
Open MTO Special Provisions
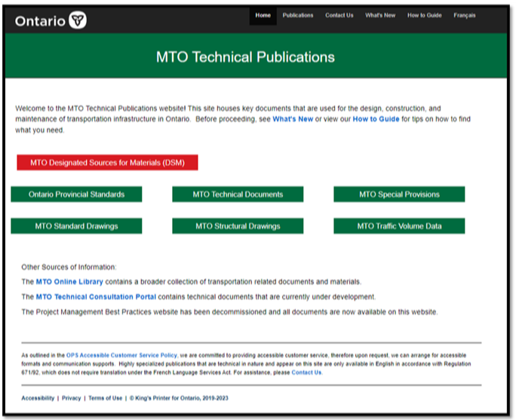pos(399,194)
